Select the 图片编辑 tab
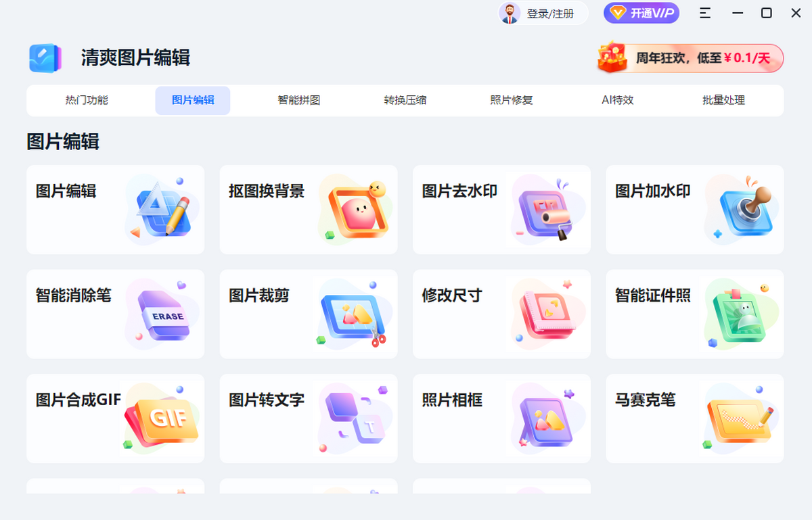 (x=193, y=101)
